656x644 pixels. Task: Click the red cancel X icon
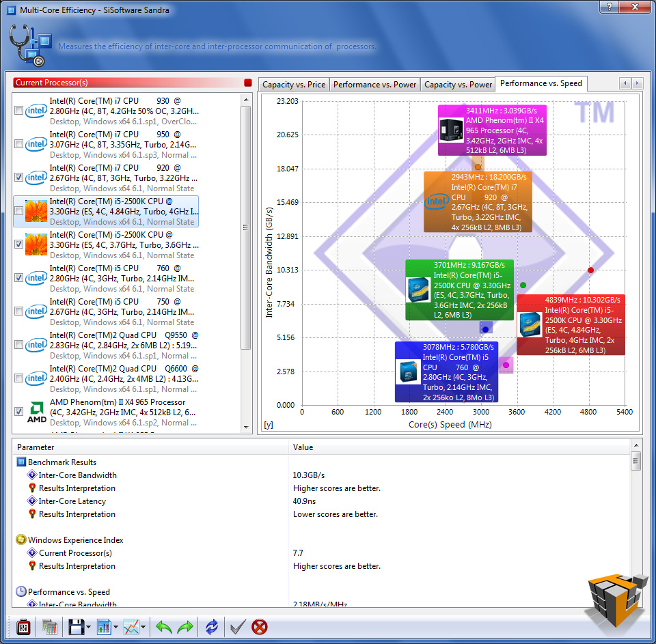(260, 627)
